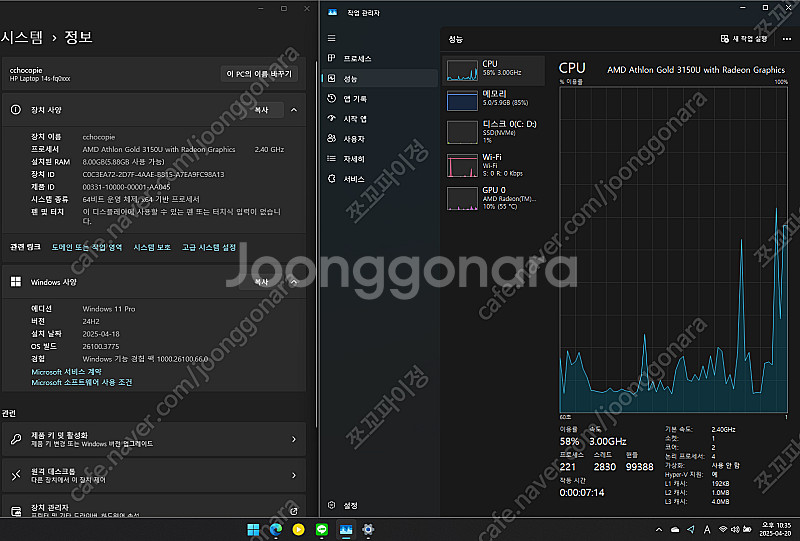Open the 자세히 (Details) page in Task Manager

380,159
